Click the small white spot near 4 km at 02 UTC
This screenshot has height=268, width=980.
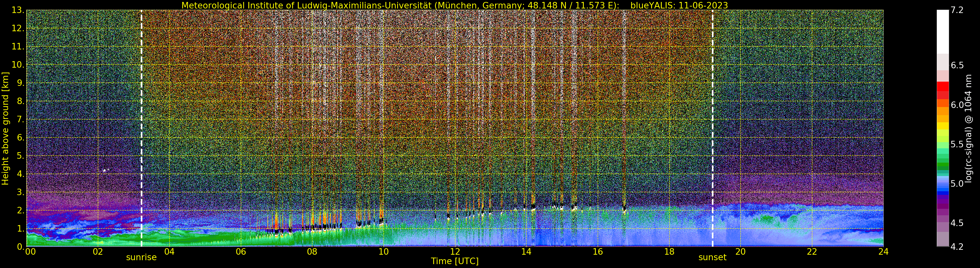click(105, 170)
